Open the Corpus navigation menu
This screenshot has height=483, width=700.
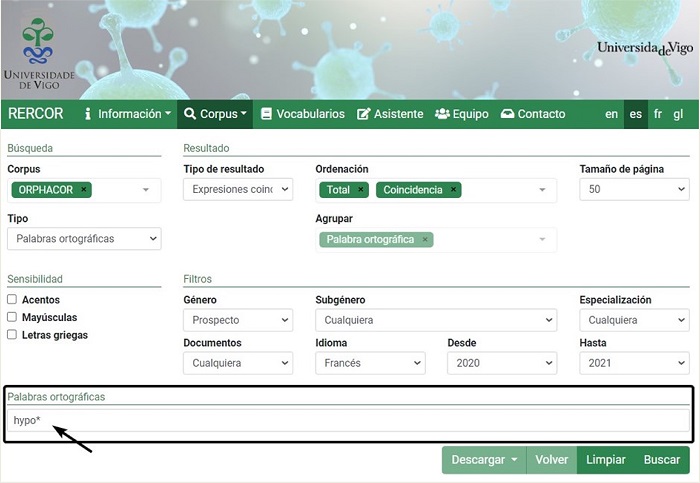pyautogui.click(x=215, y=114)
